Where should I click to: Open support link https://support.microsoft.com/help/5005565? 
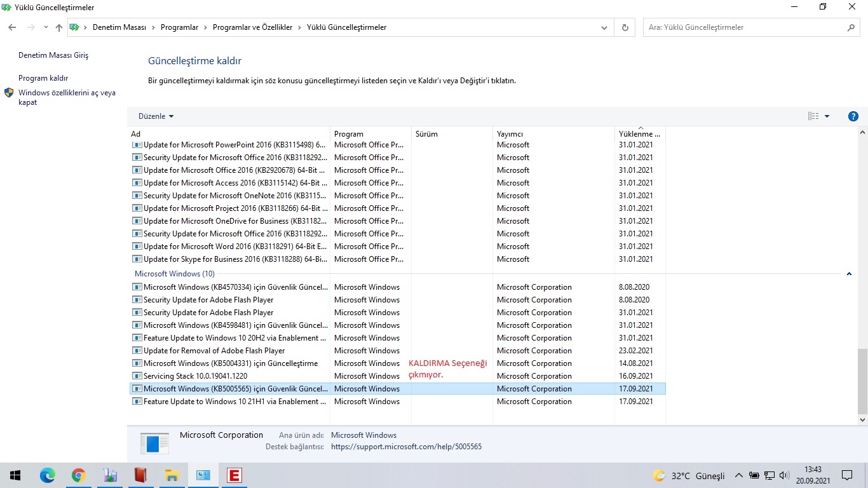(x=406, y=447)
